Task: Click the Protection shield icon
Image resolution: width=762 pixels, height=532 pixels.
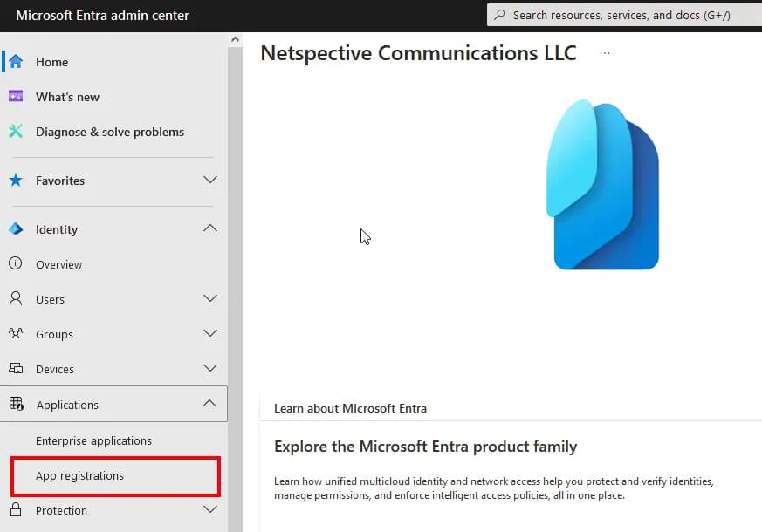Action: 16,510
